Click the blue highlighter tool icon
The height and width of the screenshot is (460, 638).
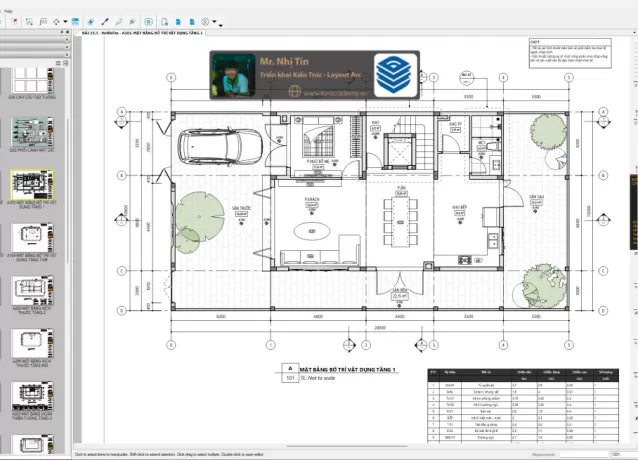tap(132, 22)
